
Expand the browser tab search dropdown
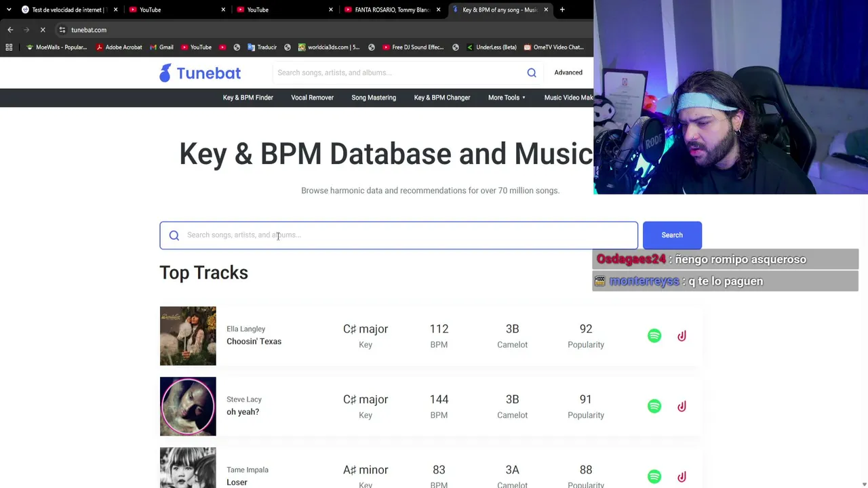point(9,9)
